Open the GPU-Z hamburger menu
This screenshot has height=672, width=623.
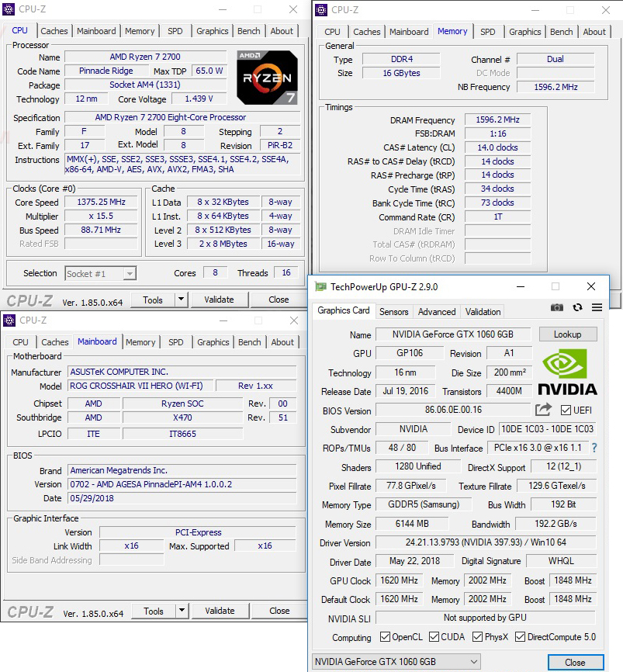tap(597, 307)
